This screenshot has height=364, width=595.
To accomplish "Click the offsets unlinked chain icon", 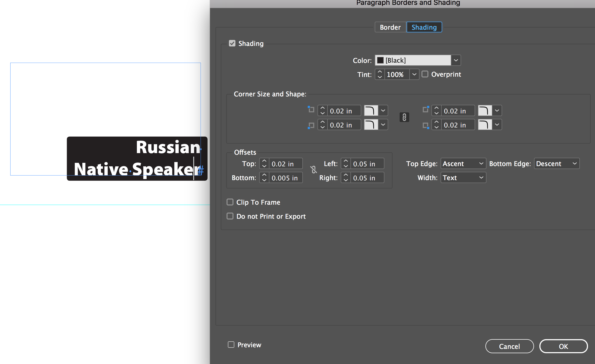I will (x=313, y=170).
